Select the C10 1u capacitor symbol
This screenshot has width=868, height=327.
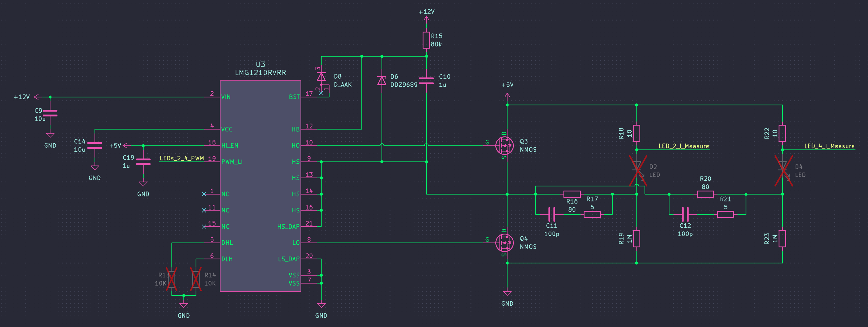426,81
